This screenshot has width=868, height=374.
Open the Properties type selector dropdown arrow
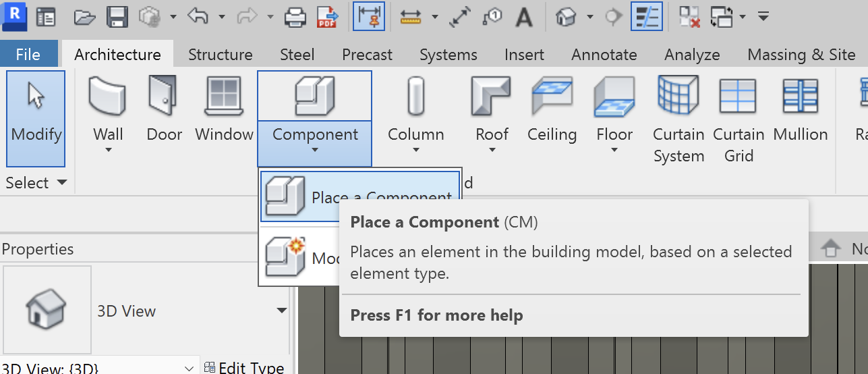point(282,311)
